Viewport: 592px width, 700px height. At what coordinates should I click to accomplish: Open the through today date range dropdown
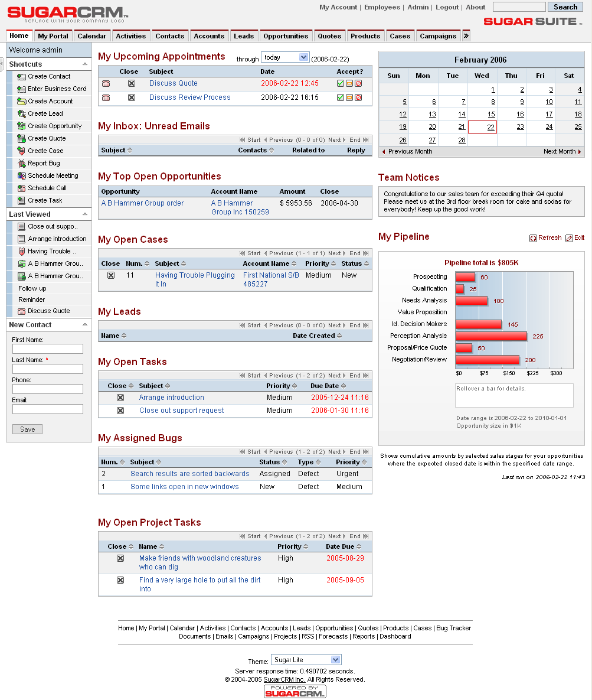pos(285,57)
